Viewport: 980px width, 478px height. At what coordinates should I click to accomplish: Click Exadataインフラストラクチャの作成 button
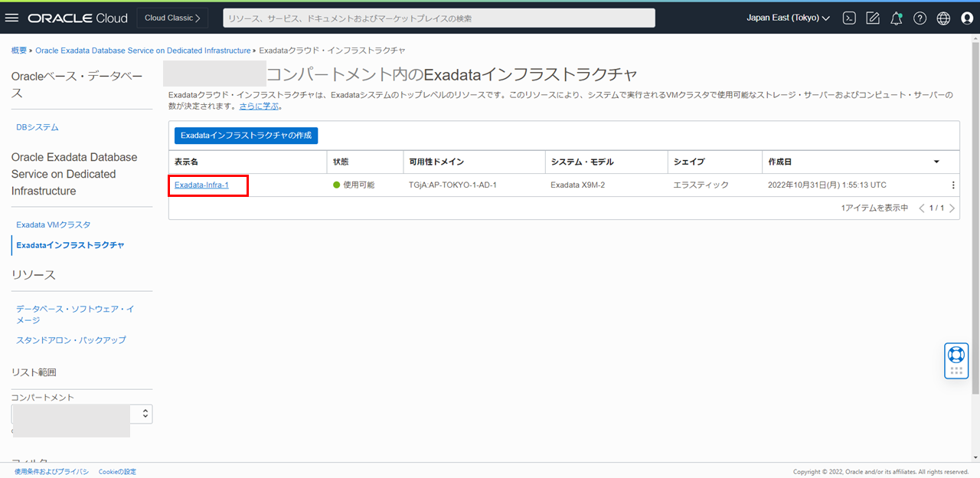point(246,136)
